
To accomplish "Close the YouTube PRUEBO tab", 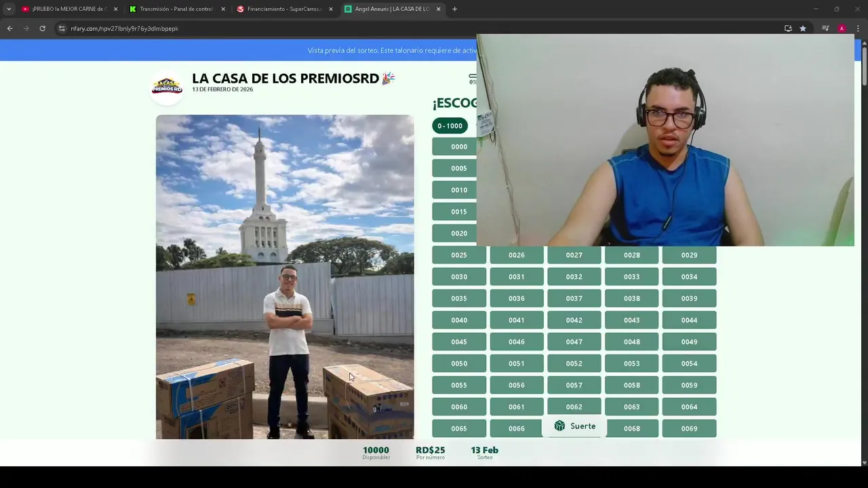I will point(115,9).
